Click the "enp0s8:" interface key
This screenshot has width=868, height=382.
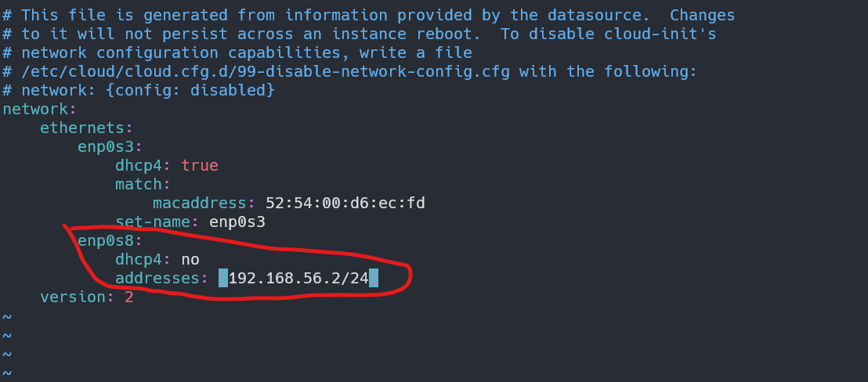coord(109,240)
